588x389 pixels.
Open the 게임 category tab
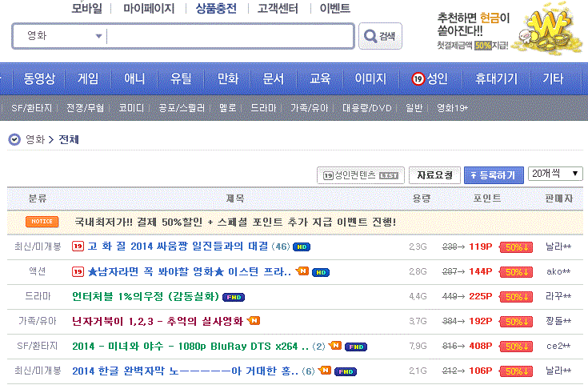point(88,78)
